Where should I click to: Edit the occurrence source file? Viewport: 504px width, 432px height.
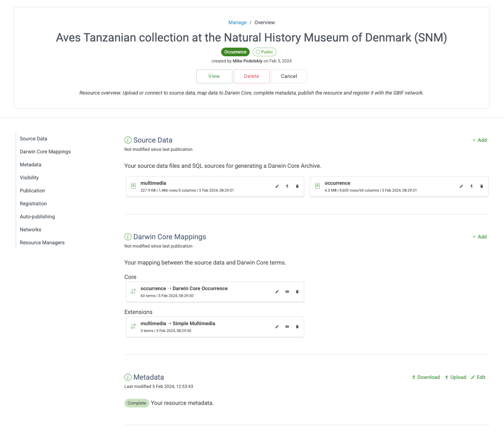[x=461, y=186]
